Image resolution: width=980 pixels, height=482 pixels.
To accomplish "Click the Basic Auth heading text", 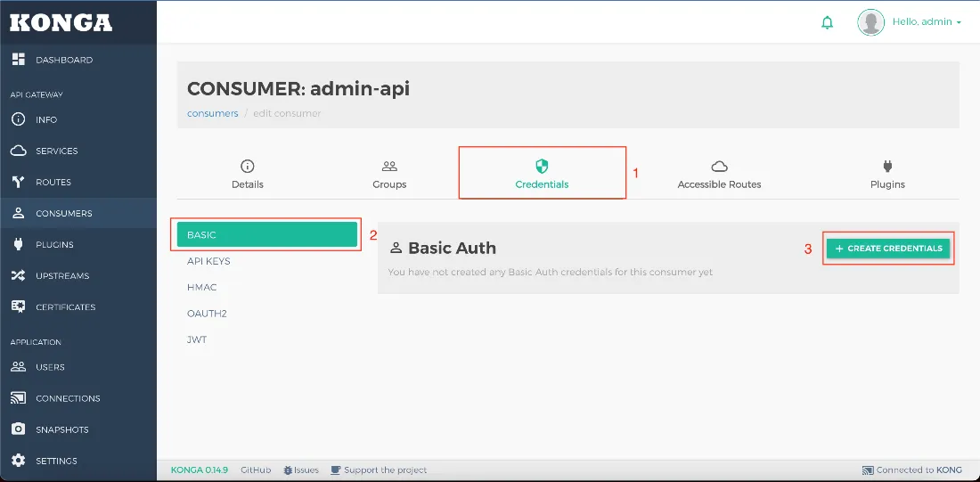I will [x=452, y=249].
